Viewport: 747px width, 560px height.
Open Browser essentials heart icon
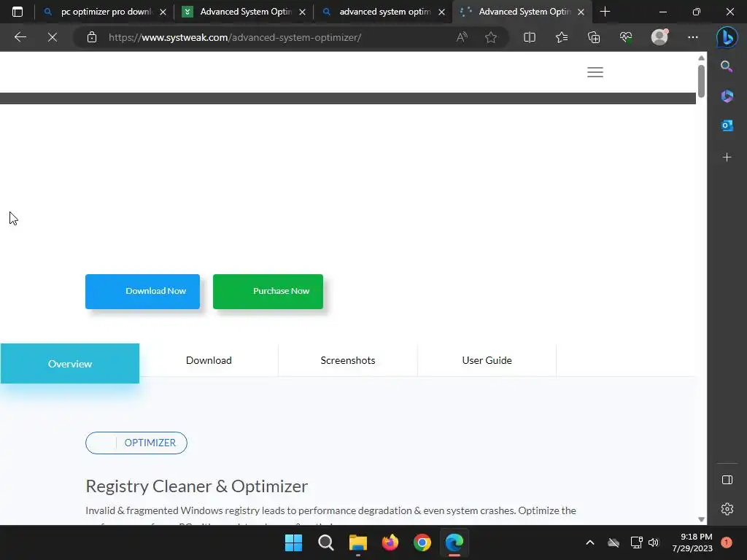click(626, 37)
